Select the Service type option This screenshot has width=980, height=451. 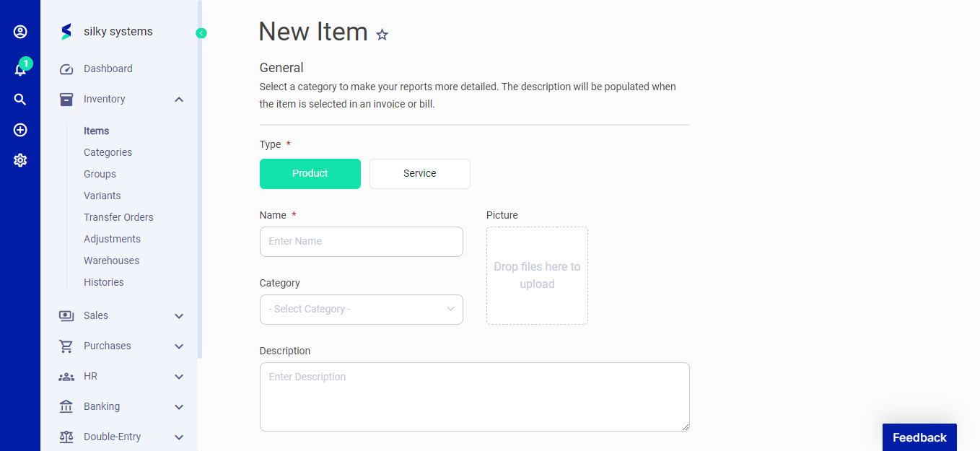[x=420, y=174]
